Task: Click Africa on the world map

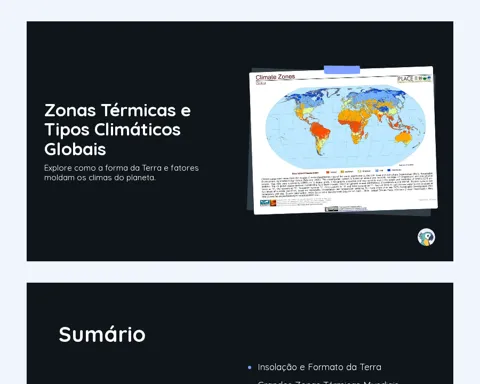Action: pyautogui.click(x=354, y=125)
